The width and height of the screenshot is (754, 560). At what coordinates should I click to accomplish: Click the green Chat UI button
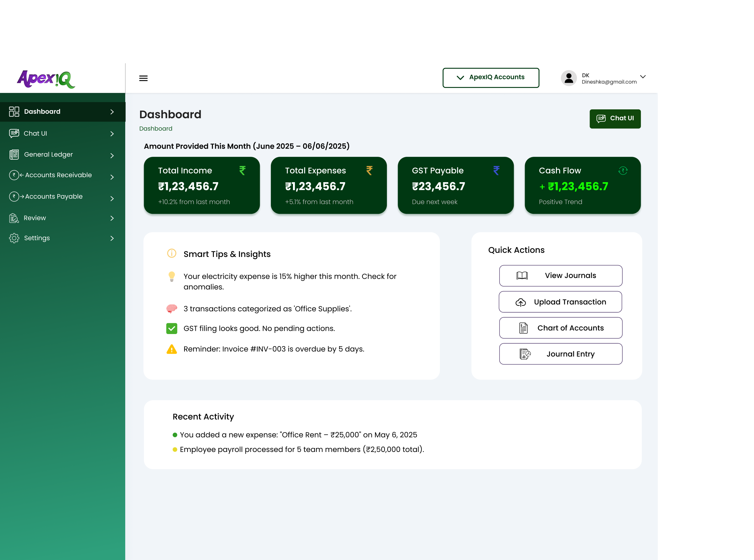tap(615, 119)
